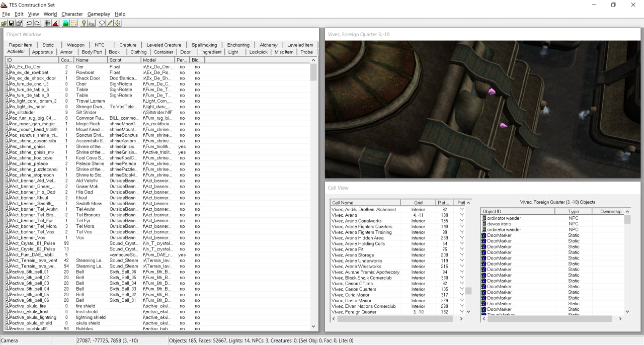644x345 pixels.
Task: Open the Landscape Editing tool icon
Action: point(66,23)
